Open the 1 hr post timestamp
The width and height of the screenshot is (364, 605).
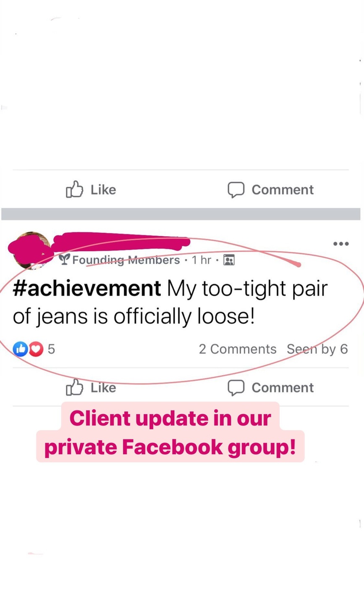pos(202,260)
